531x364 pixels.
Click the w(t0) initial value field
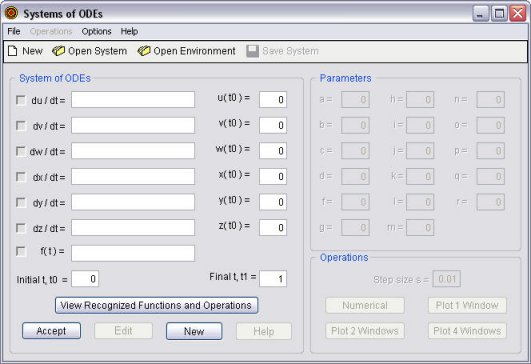[273, 151]
